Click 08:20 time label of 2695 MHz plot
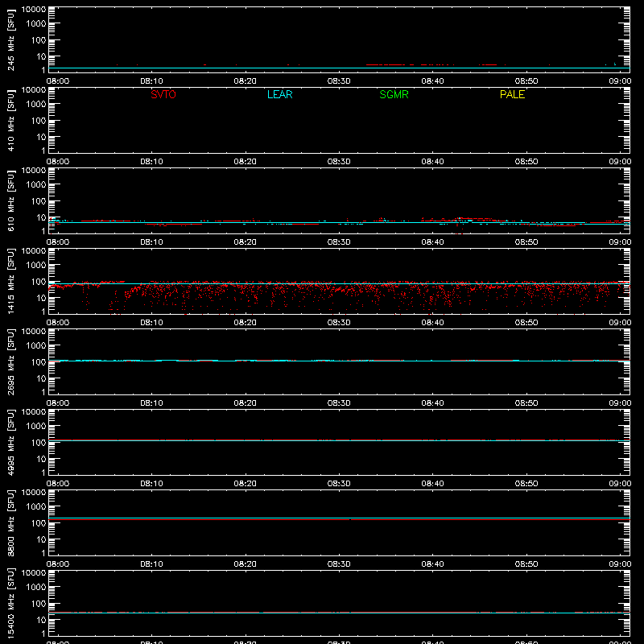The height and width of the screenshot is (644, 644). (x=246, y=403)
